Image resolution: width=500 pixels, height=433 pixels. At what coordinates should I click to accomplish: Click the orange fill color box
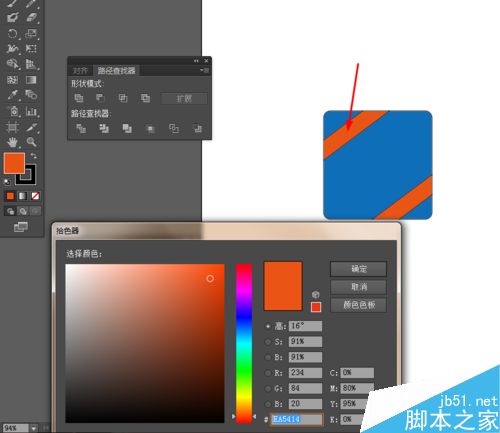click(14, 163)
